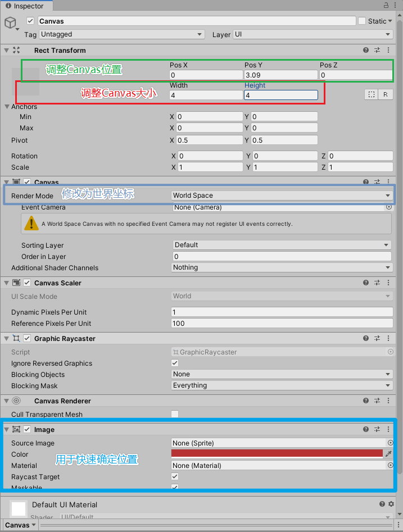Open Graphic Raycaster help icon
This screenshot has width=403, height=532.
pos(366,338)
